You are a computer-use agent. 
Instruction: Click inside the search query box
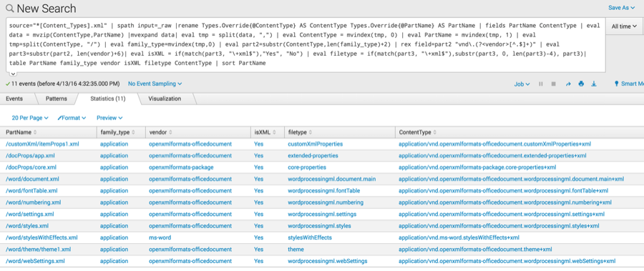[x=305, y=44]
